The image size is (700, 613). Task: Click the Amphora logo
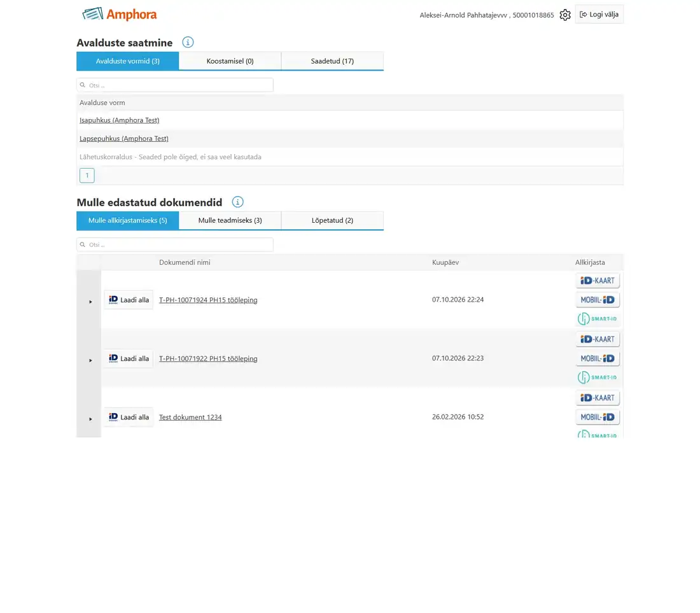point(120,14)
